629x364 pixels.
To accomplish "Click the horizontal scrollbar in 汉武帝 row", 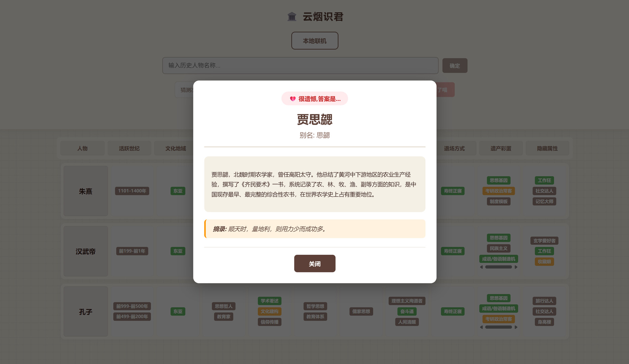I will click(x=498, y=267).
